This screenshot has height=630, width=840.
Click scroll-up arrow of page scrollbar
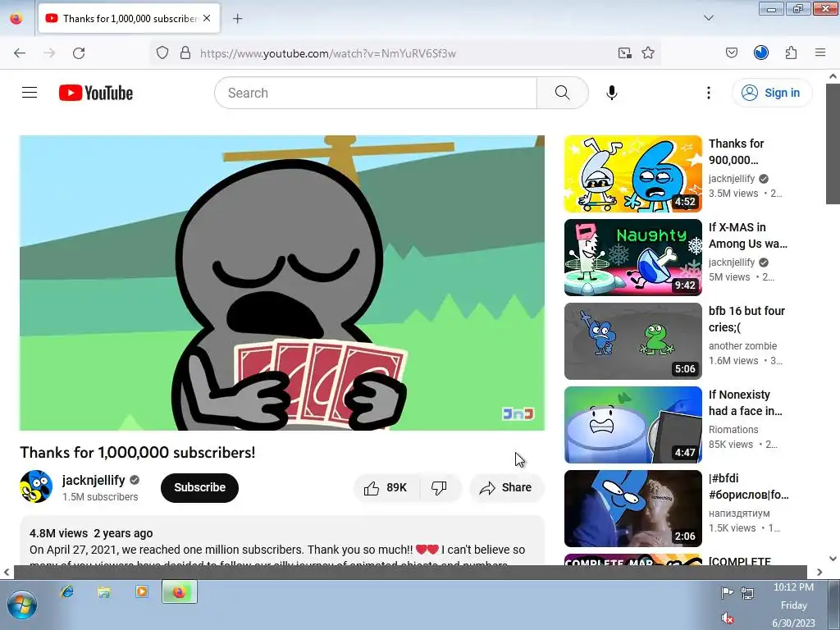coord(833,76)
